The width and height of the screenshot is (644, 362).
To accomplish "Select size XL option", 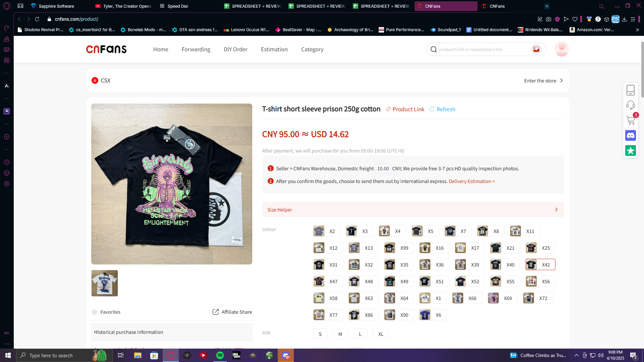I will point(381,334).
